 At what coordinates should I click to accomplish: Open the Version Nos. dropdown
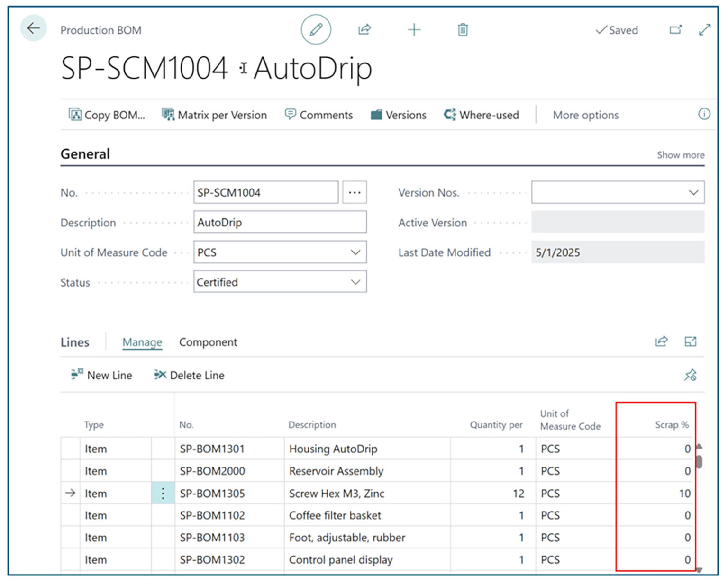pos(693,192)
